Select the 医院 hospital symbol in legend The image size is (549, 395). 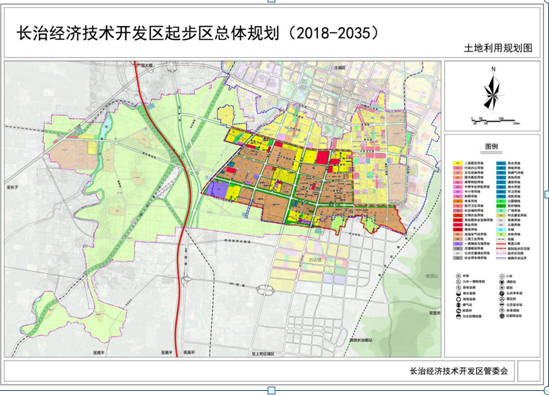(x=502, y=287)
